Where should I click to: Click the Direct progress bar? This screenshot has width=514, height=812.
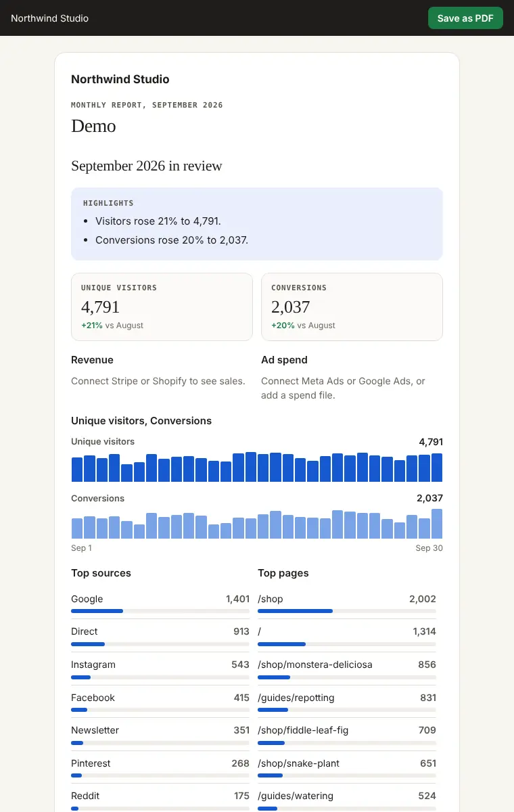tap(160, 644)
